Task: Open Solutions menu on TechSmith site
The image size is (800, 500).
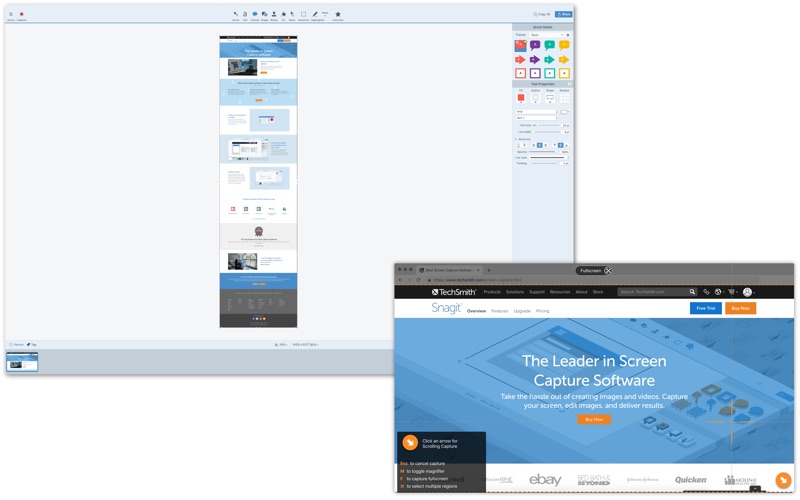Action: pos(515,292)
